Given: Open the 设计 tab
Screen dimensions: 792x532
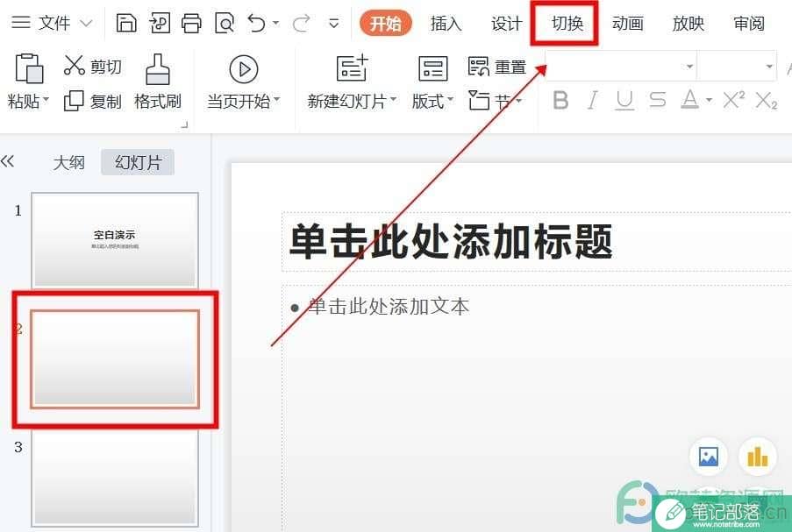Looking at the screenshot, I should (507, 23).
